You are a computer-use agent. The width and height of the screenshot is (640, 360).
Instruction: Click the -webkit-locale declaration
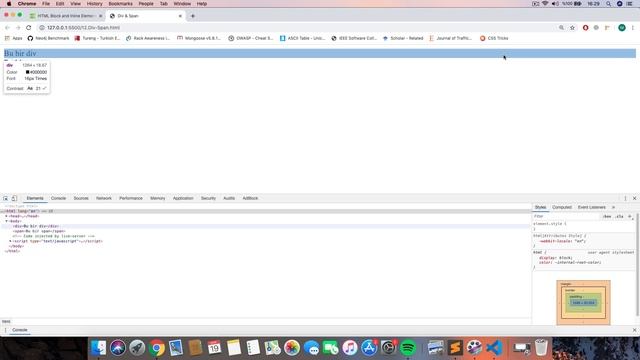[562, 241]
